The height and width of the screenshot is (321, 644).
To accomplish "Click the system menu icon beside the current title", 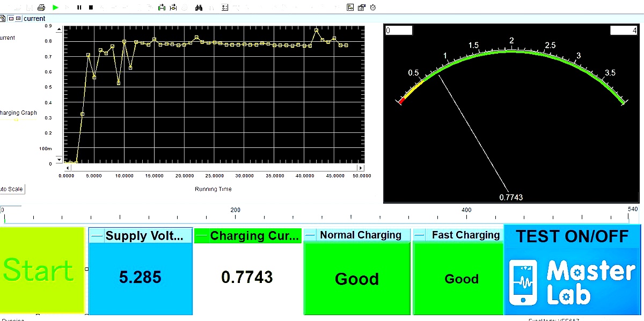I will pos(3,18).
